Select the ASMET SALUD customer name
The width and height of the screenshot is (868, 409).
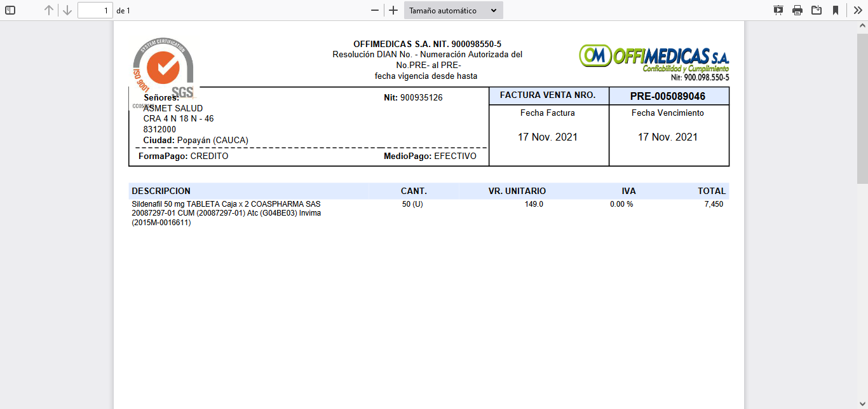[x=173, y=109]
